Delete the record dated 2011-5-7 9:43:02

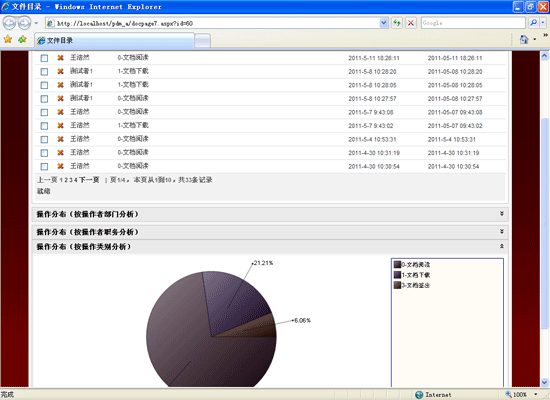click(61, 126)
